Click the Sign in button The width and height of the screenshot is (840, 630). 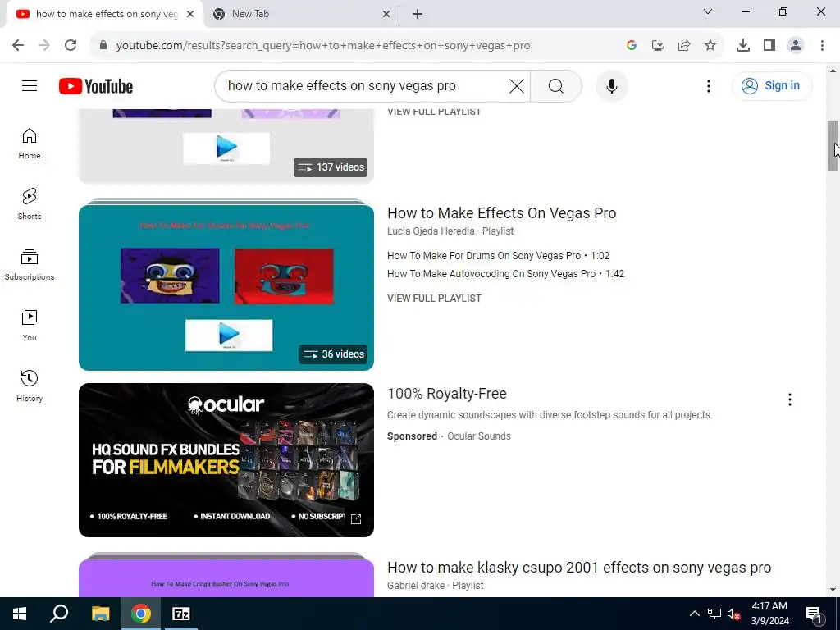(771, 85)
